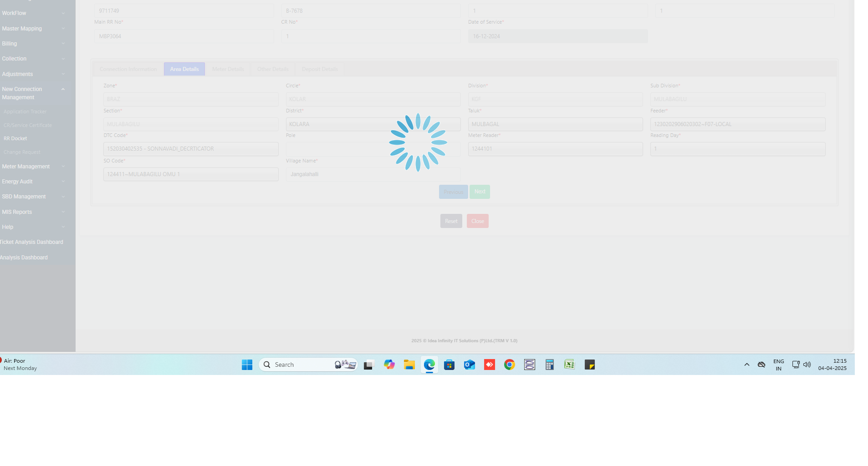This screenshot has height=466, width=868.
Task: Click the Taluk field showing MULBAGAL
Action: click(x=556, y=124)
